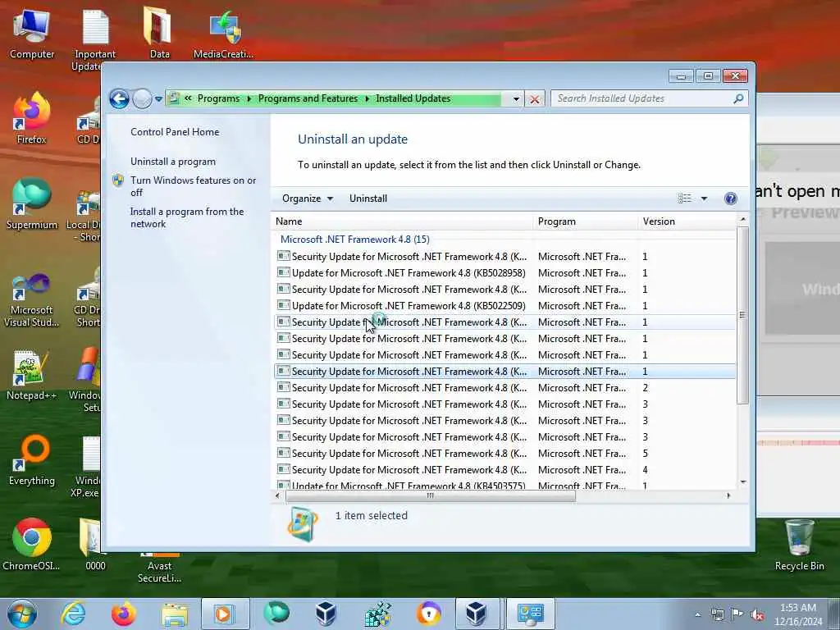
Task: Expand the view options dropdown arrow
Action: click(x=704, y=199)
